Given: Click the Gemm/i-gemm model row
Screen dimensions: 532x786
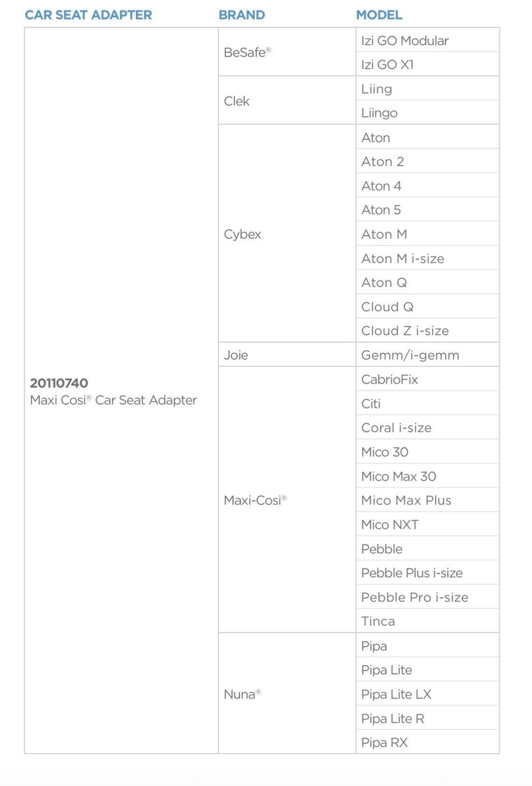Looking at the screenshot, I should [427, 354].
